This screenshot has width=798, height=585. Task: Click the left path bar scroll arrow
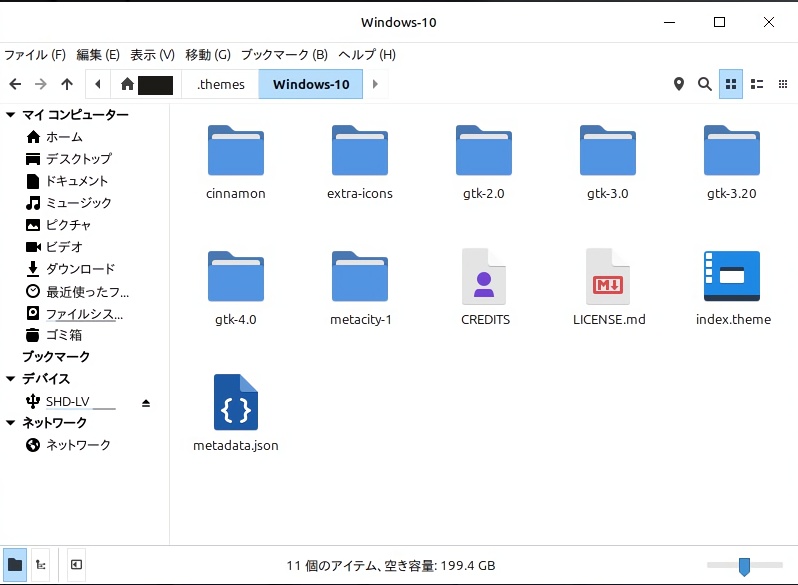tap(98, 84)
